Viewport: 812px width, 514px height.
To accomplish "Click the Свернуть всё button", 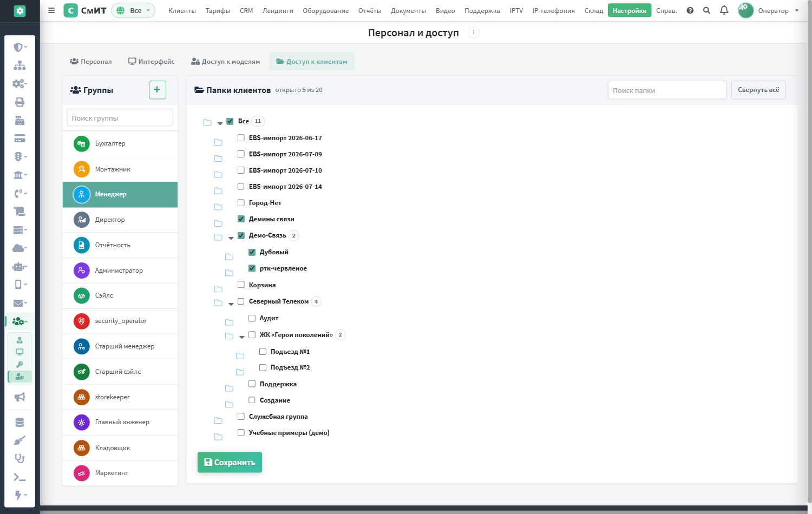I will [758, 90].
